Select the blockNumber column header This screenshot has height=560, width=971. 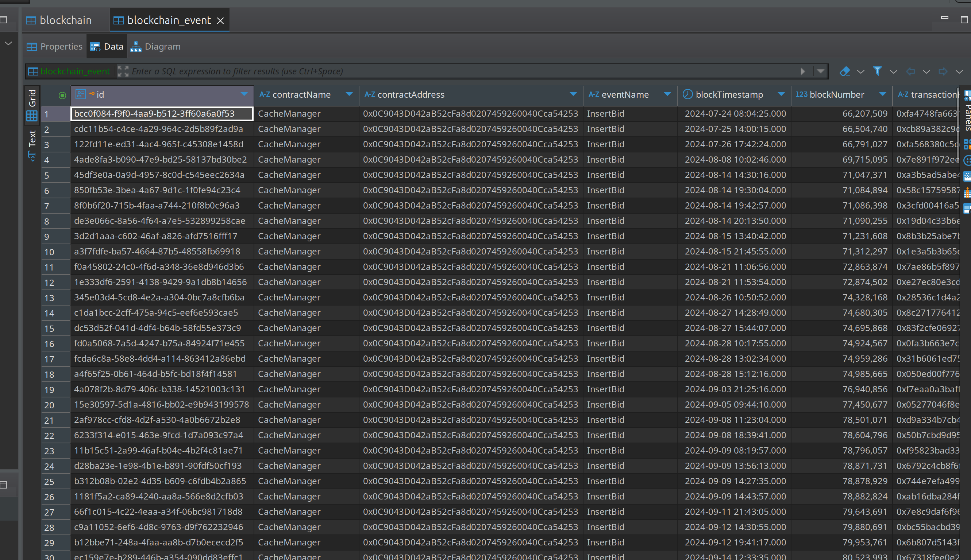tap(842, 95)
